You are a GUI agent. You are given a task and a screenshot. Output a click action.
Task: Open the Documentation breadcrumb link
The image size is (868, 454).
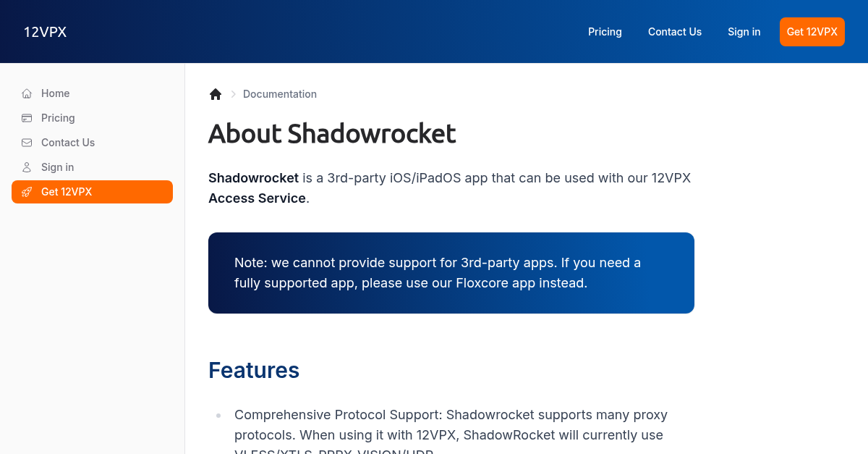pyautogui.click(x=280, y=94)
